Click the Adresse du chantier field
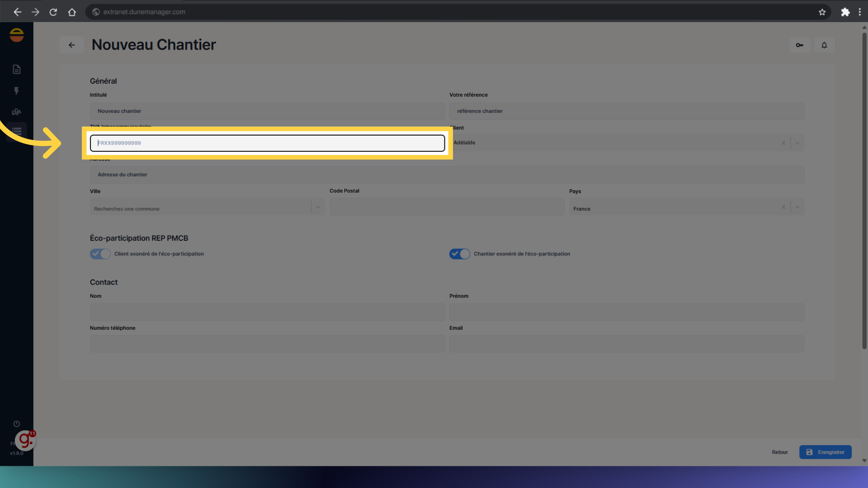 (447, 175)
